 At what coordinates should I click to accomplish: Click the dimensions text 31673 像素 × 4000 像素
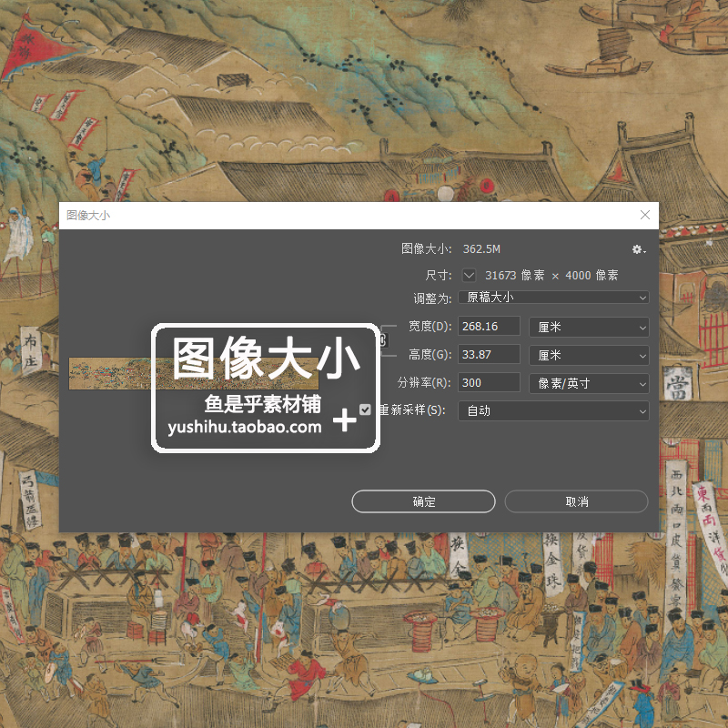551,276
